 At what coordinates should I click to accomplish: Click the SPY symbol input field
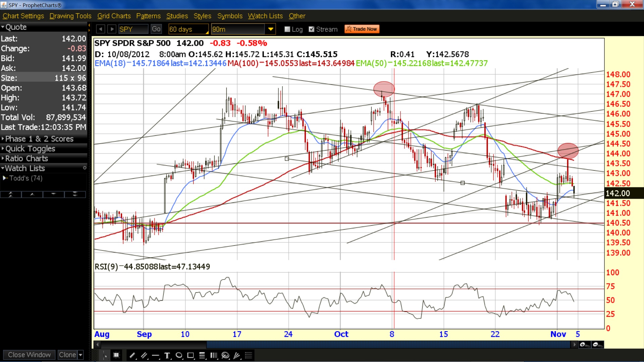pyautogui.click(x=133, y=29)
